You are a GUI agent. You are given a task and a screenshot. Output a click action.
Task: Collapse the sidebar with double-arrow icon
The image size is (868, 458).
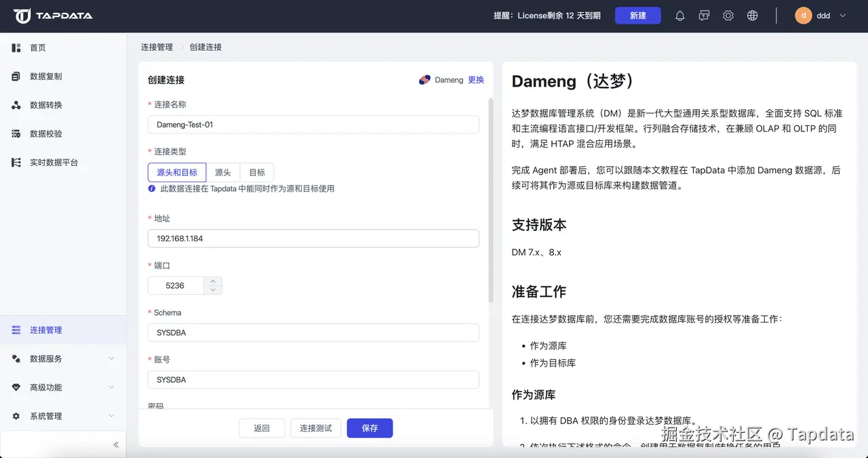point(116,444)
